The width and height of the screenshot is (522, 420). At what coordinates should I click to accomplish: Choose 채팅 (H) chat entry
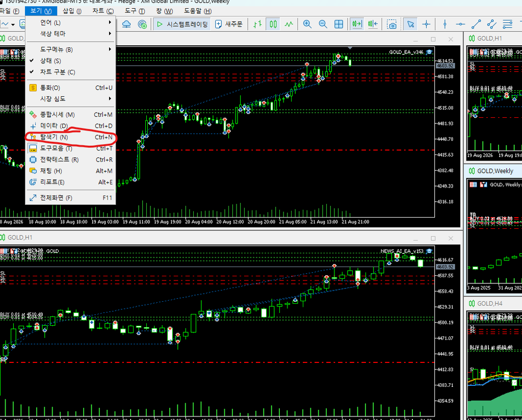click(70, 171)
